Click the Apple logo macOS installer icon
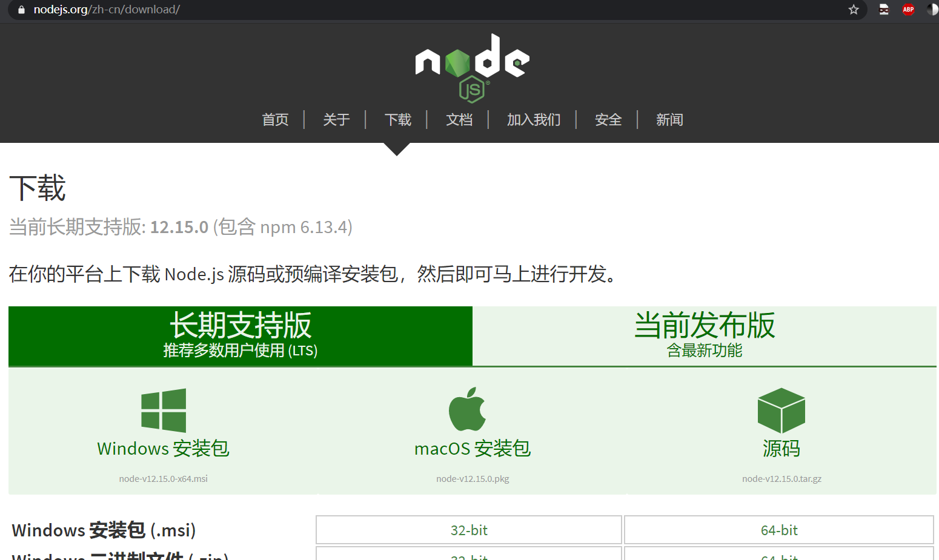Viewport: 939px width, 560px height. click(467, 409)
